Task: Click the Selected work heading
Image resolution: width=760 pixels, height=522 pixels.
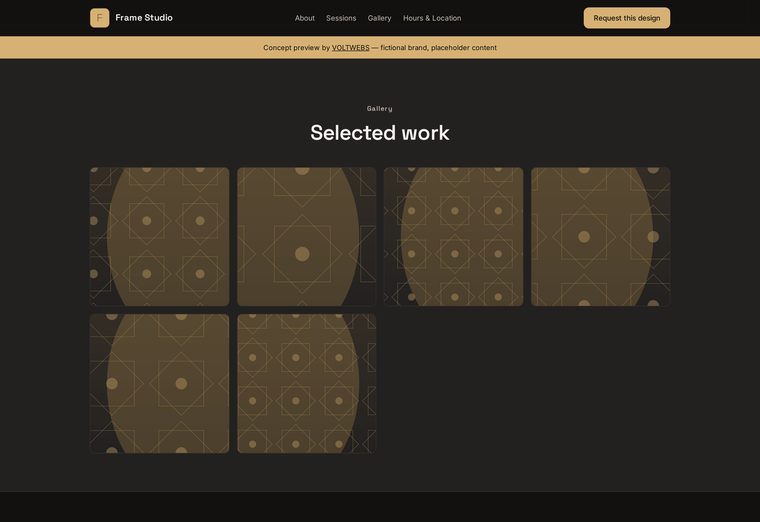Action: tap(380, 133)
